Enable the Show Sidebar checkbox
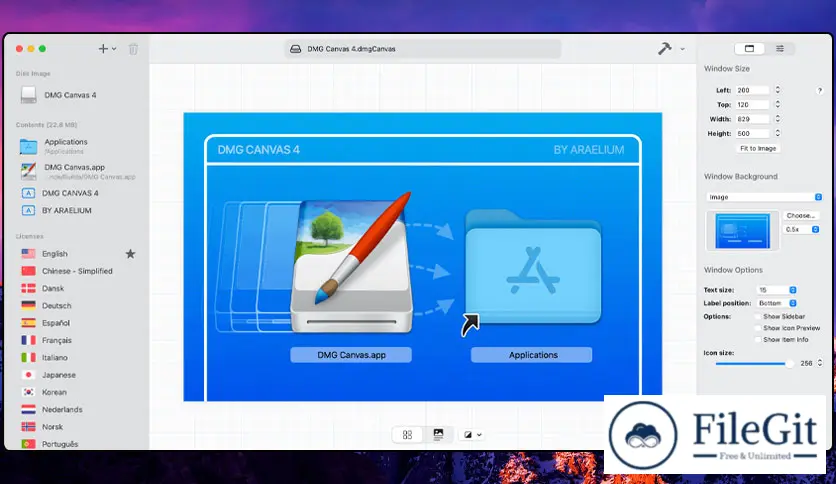 758,317
